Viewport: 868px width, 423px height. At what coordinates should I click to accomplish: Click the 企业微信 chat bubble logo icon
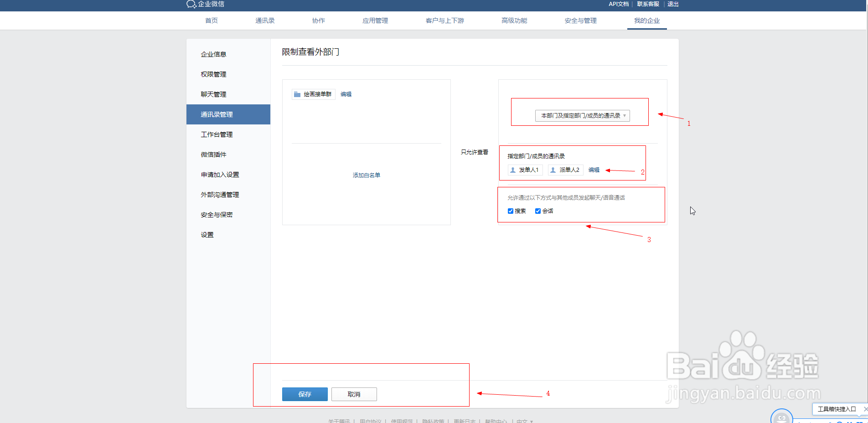191,4
